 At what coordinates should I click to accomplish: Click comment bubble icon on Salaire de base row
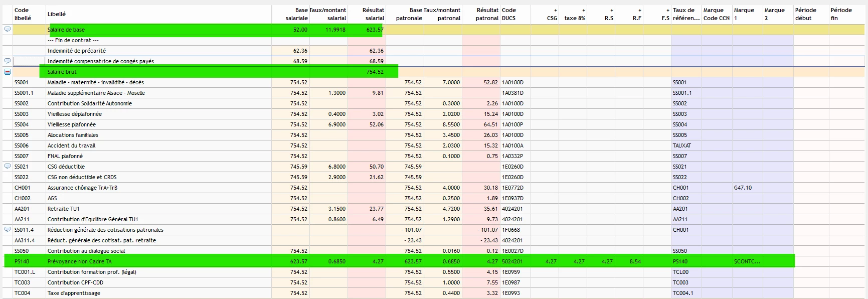7,30
